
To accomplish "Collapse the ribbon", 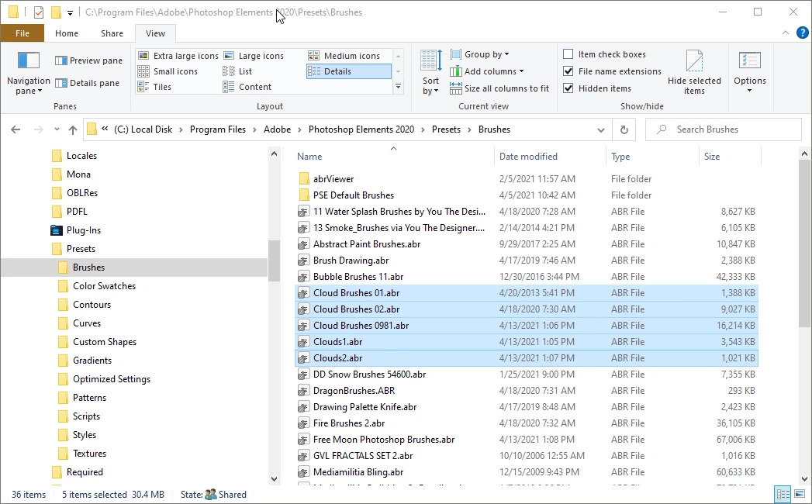I will tap(786, 33).
